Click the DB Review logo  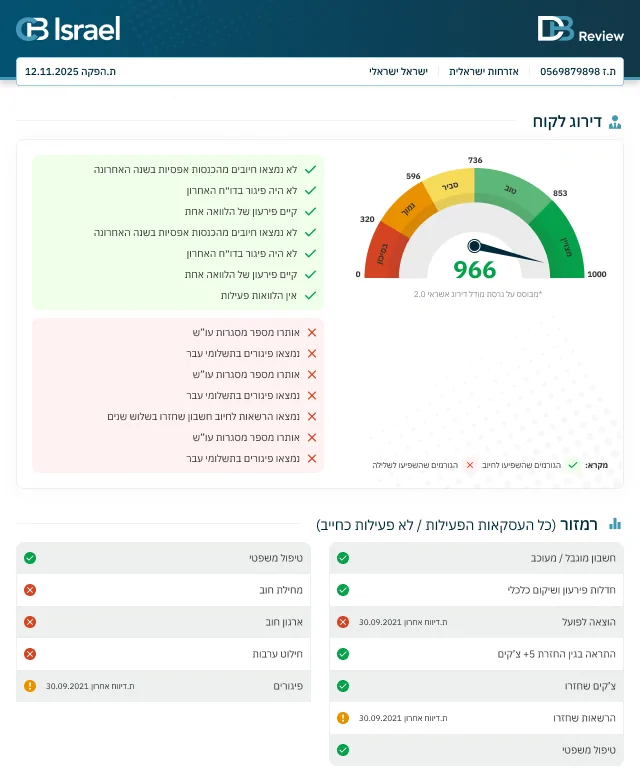[580, 29]
